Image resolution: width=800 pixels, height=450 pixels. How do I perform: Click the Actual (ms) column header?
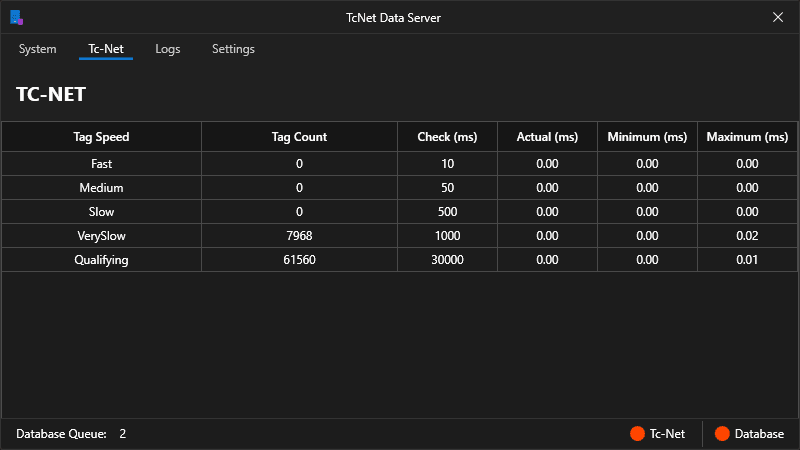[547, 137]
